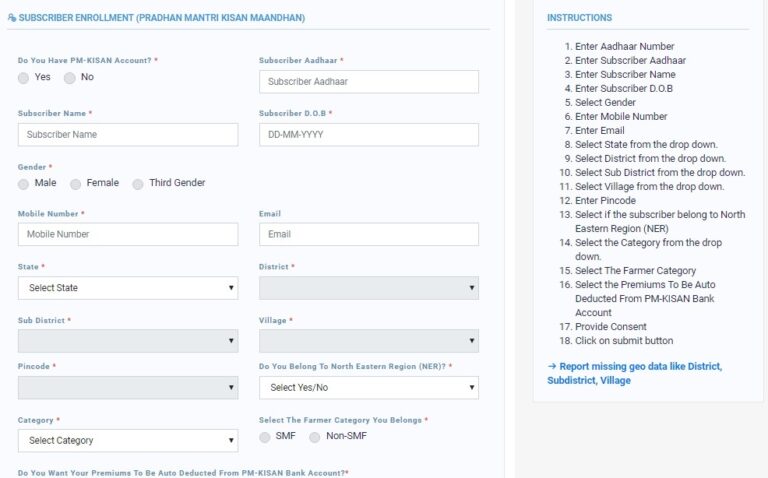The image size is (768, 478).
Task: Click instruction 'Click on submit button'
Action: tap(624, 341)
